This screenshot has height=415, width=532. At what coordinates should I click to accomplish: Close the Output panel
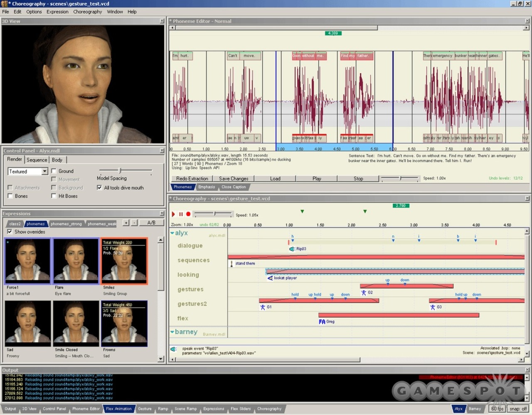tap(527, 370)
